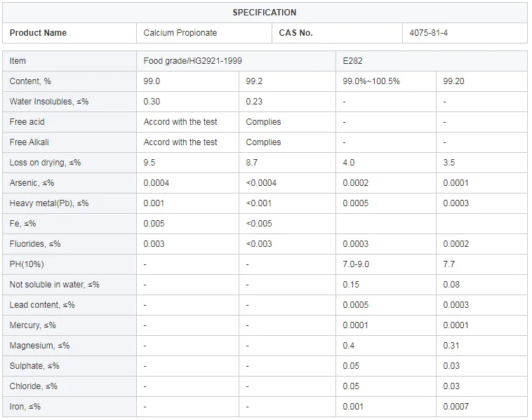Click the 0.0007 iron value
The height and width of the screenshot is (420, 532).
[x=455, y=407]
